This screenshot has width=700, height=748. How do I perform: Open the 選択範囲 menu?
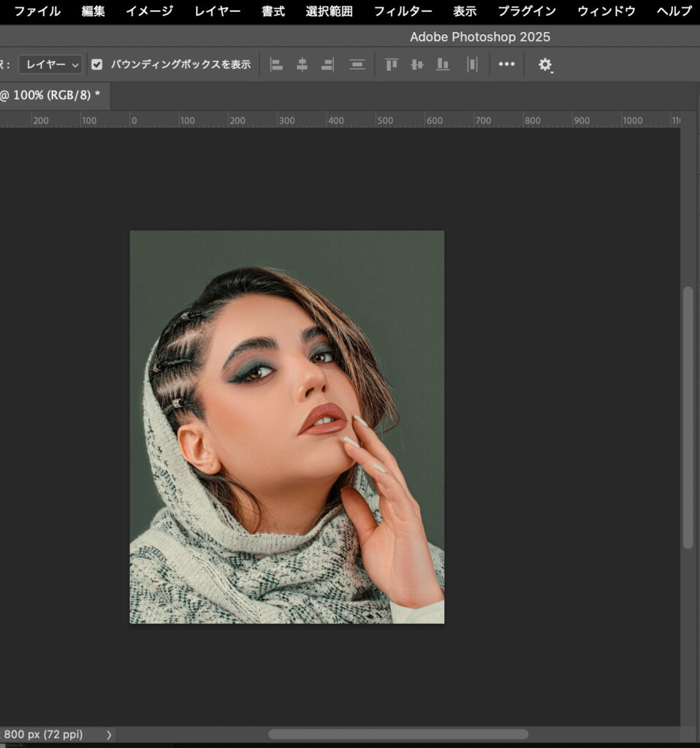click(329, 12)
